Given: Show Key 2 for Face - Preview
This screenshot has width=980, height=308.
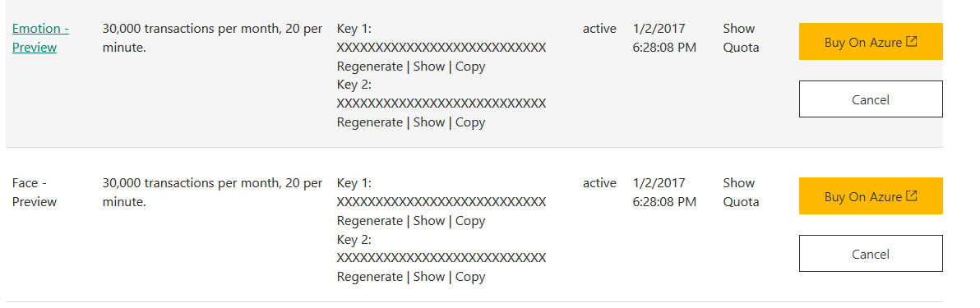Looking at the screenshot, I should tap(429, 277).
